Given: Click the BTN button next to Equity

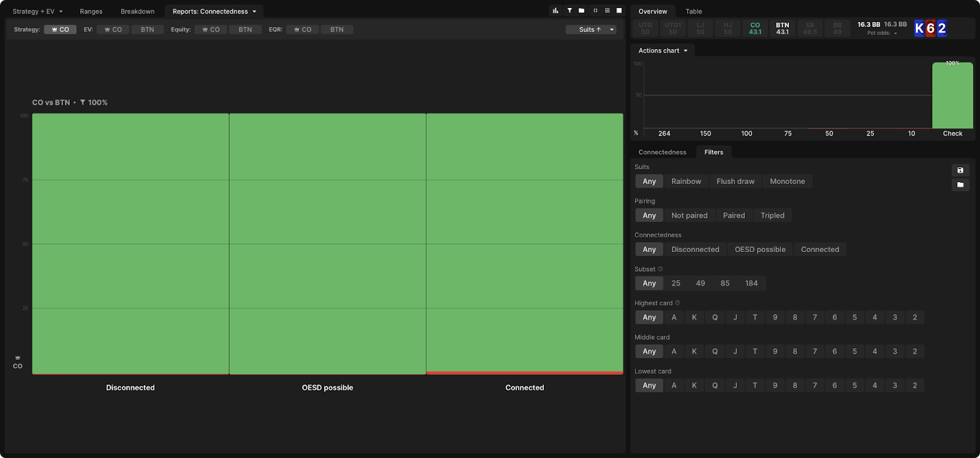Looking at the screenshot, I should [x=245, y=29].
